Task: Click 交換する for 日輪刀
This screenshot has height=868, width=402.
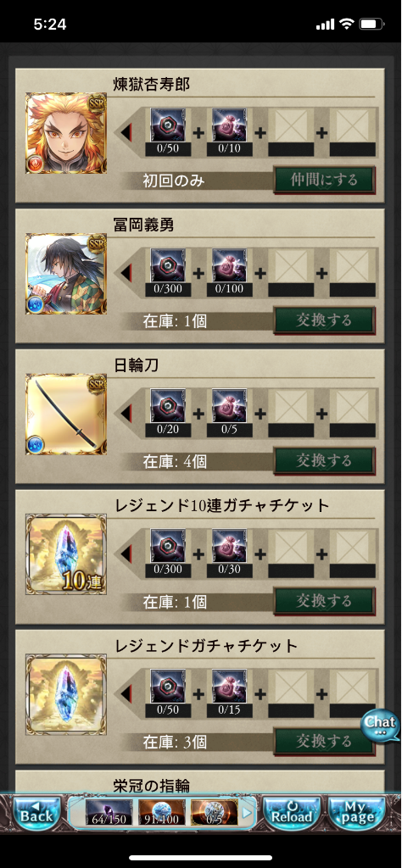Action: [325, 460]
